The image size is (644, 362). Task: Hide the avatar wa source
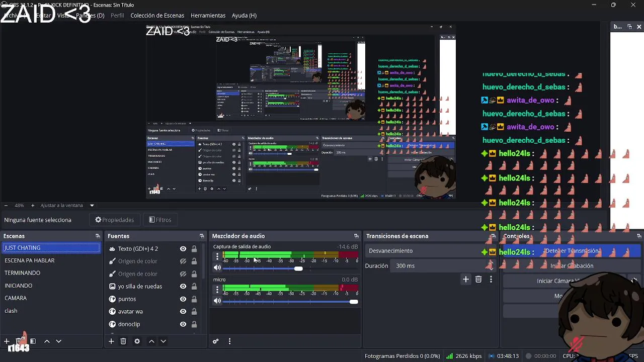[183, 311]
